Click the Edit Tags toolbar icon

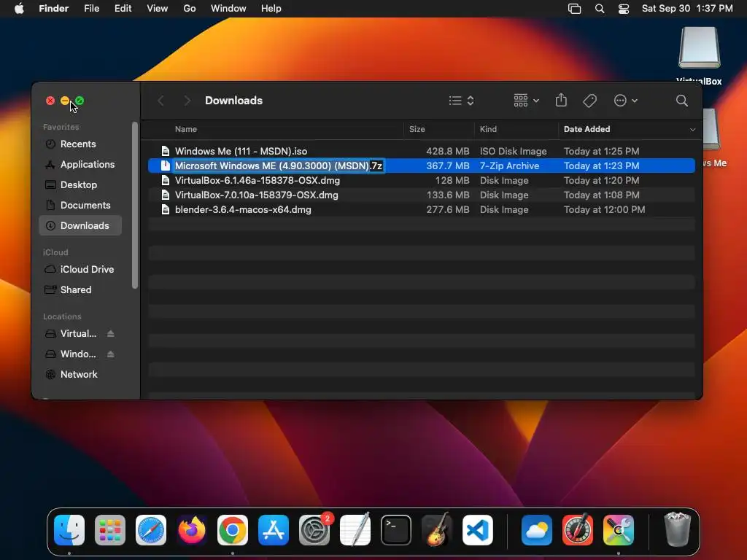point(589,101)
